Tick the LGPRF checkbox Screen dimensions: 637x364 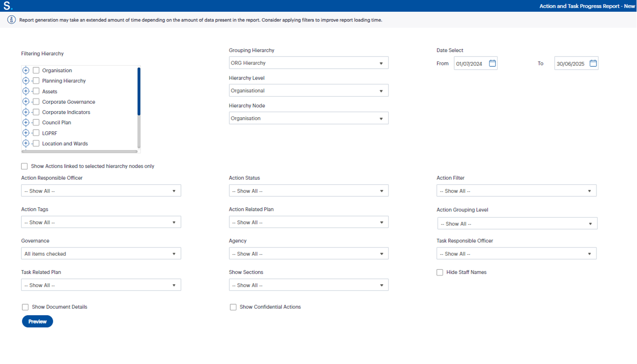36,133
